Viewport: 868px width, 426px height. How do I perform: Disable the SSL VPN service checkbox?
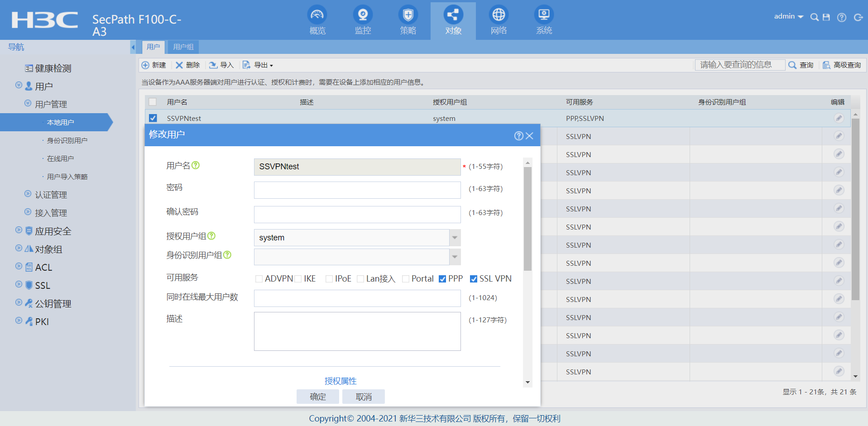[x=474, y=279]
